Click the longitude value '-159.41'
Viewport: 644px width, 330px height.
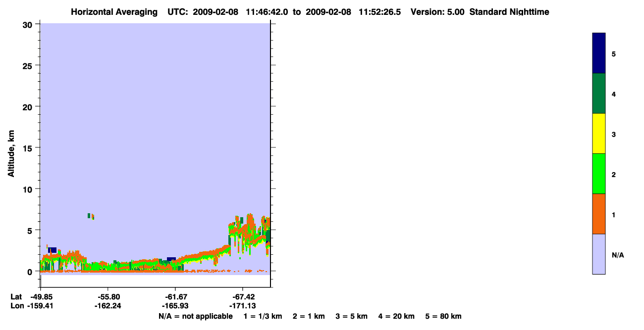coord(40,306)
